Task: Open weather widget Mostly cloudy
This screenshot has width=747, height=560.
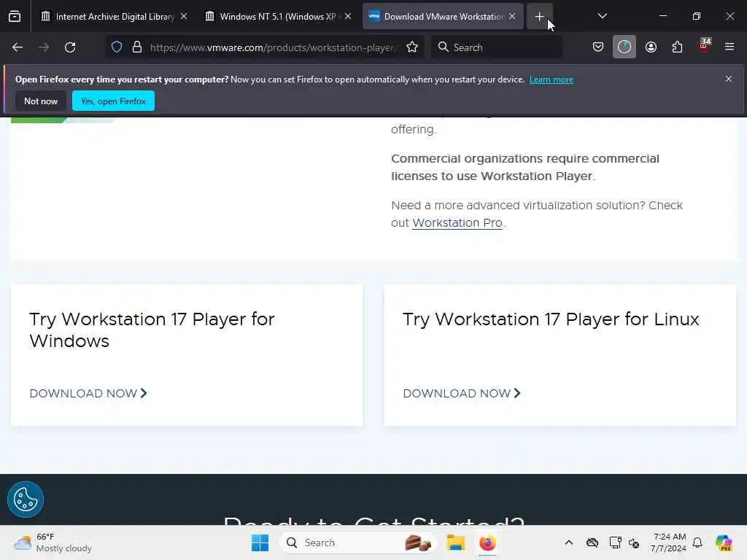Action: pos(53,542)
